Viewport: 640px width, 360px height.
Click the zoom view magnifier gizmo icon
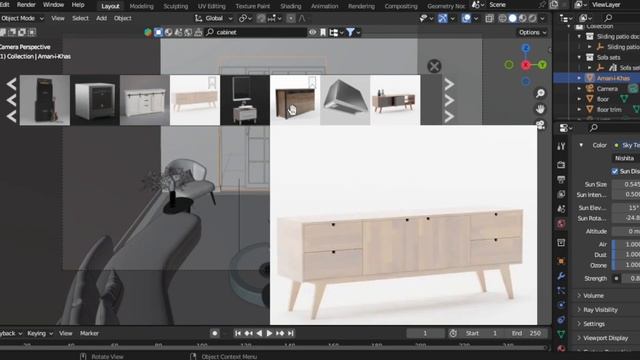(540, 93)
